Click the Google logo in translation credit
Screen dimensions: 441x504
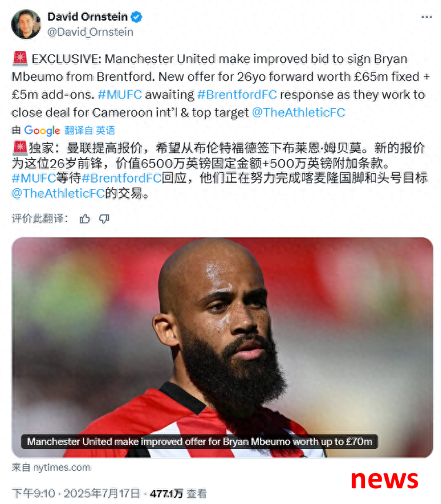42,130
